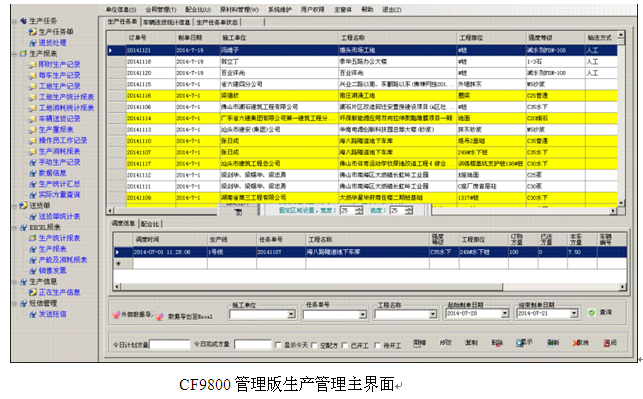Click the 取消 cancel icon at the bottom right
This screenshot has height=399, width=643.
pos(575,342)
